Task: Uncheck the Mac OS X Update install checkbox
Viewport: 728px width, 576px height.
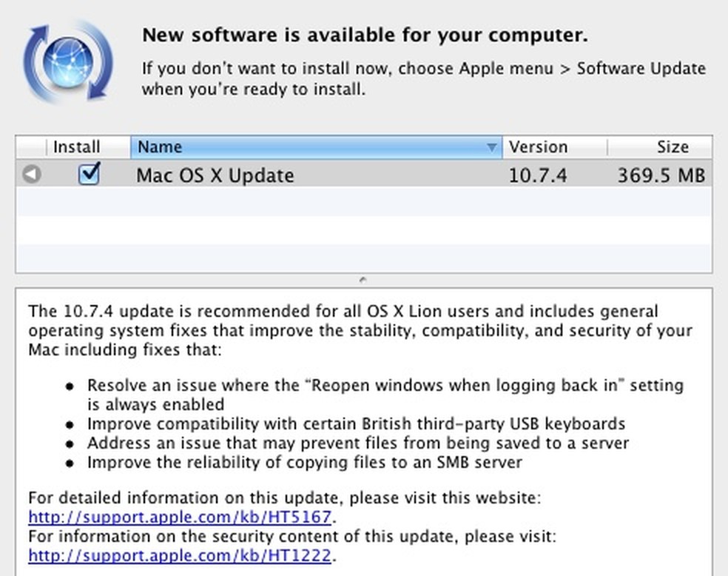Action: tap(88, 175)
